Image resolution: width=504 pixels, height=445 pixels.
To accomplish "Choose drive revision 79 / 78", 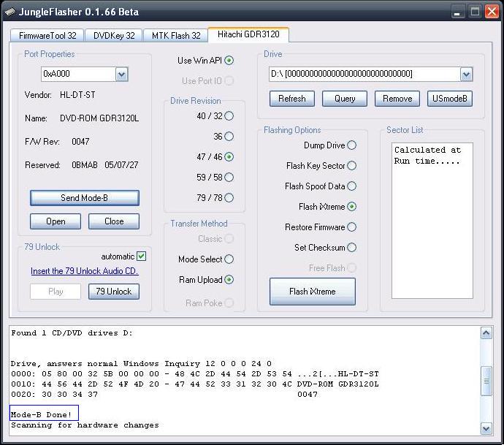I will coord(229,198).
